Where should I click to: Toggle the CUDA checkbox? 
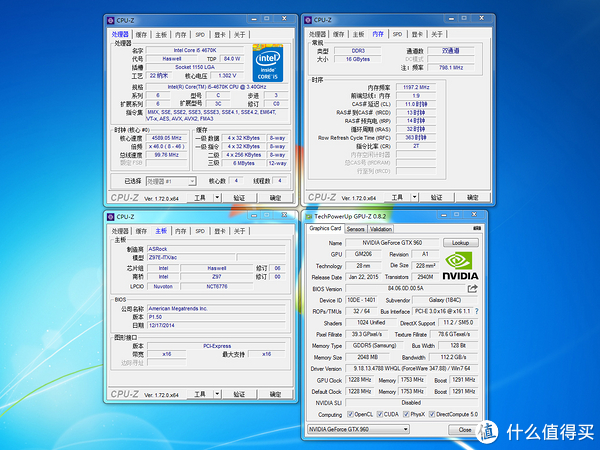[x=380, y=414]
